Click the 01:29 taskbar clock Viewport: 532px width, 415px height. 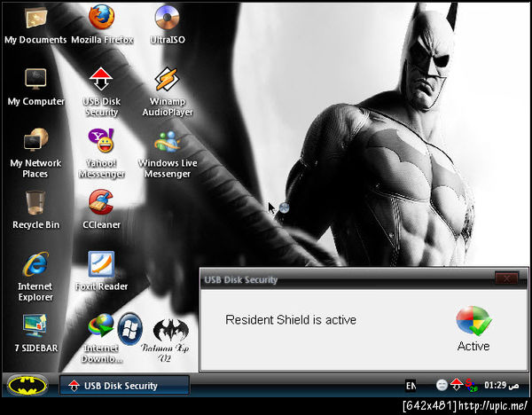(501, 385)
